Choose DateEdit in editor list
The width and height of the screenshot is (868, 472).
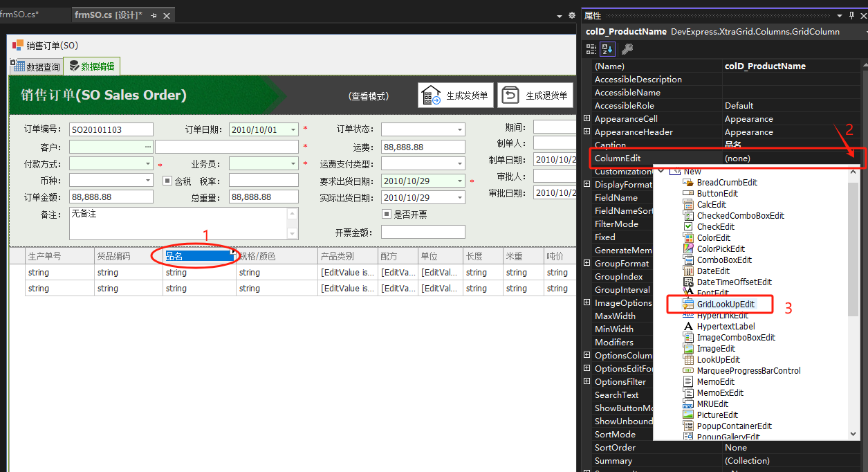click(x=713, y=271)
